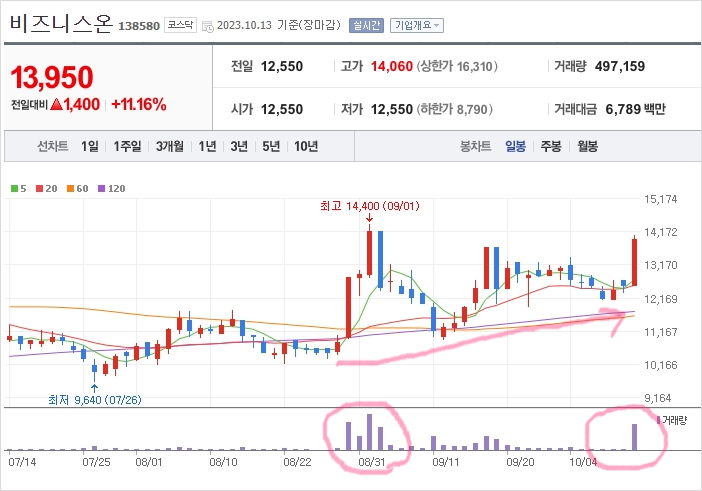Click the red 20-day moving average swatch
Screen dimensions: 702x491
click(39, 189)
